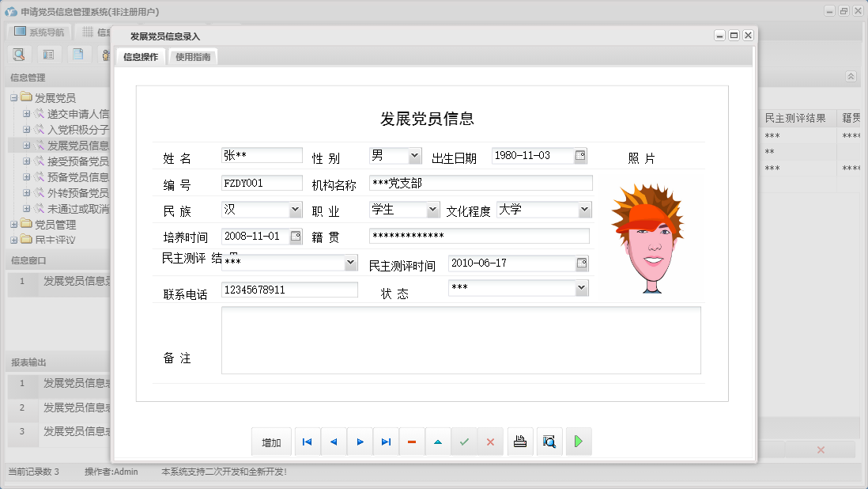Switch to the 使用指南 tab
The image size is (868, 489).
(x=191, y=57)
